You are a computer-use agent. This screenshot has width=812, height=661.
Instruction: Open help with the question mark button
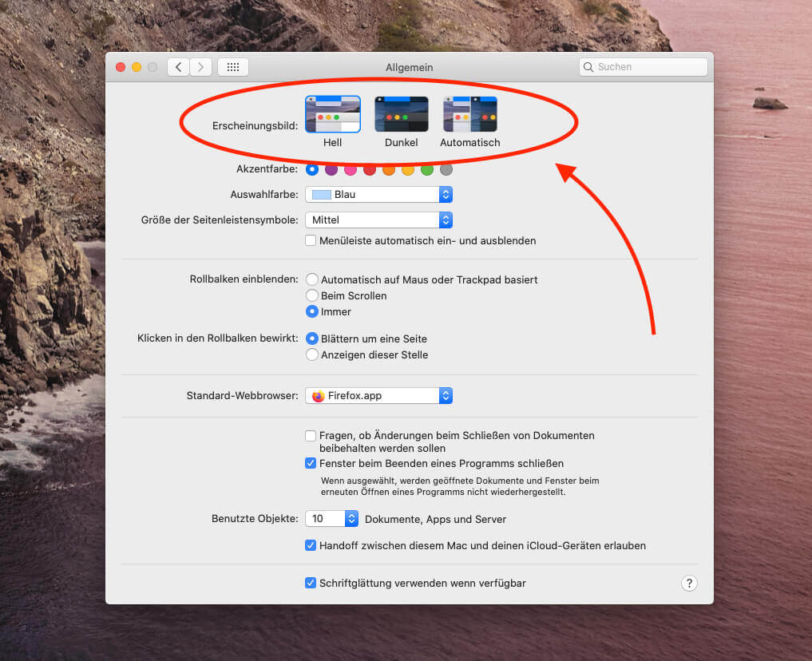pos(689,584)
